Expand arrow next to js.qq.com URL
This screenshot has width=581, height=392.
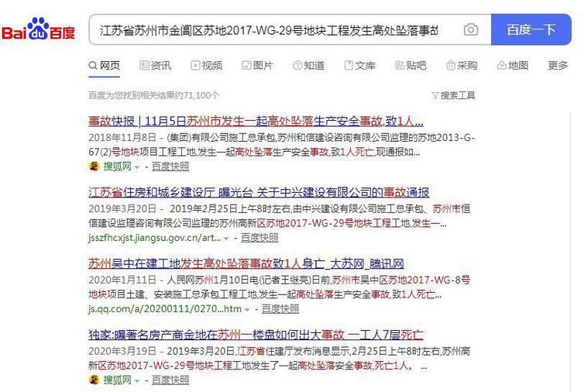point(247,310)
